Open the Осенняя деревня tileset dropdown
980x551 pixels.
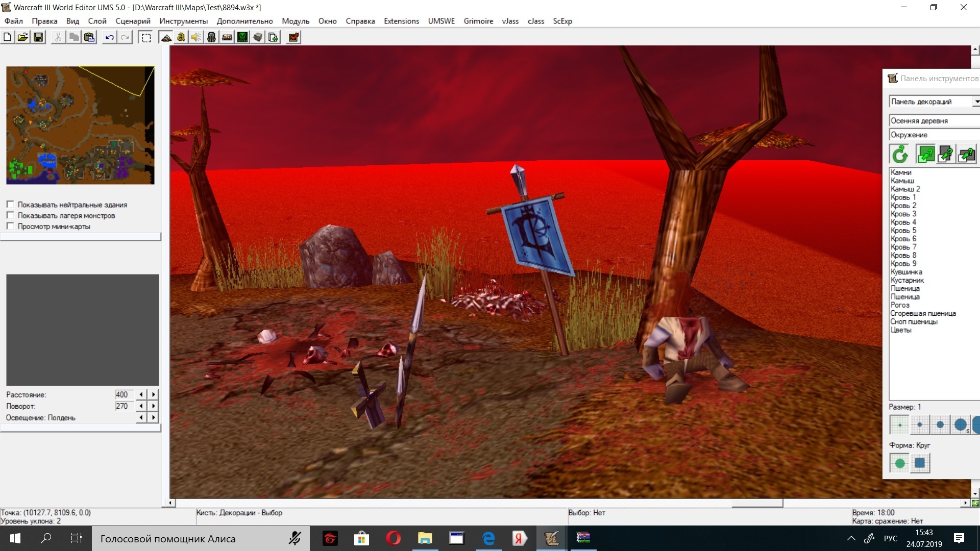pyautogui.click(x=934, y=120)
